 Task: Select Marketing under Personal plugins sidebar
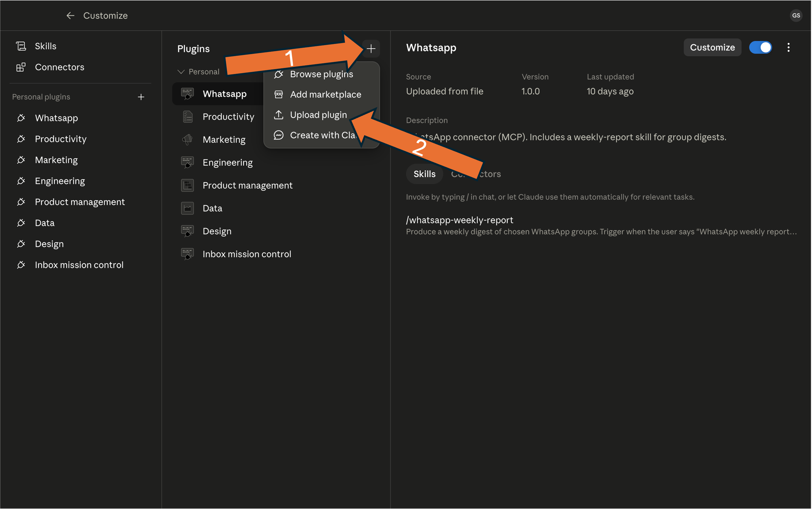coord(56,160)
